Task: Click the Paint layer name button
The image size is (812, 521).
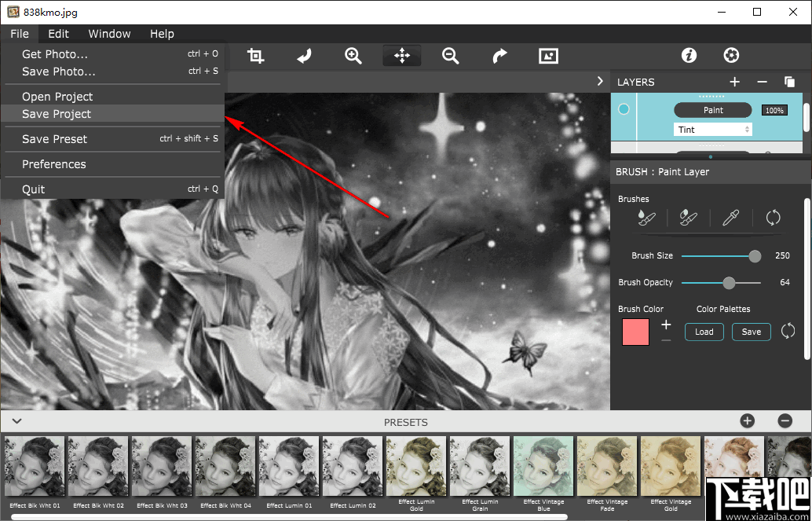Action: (712, 110)
